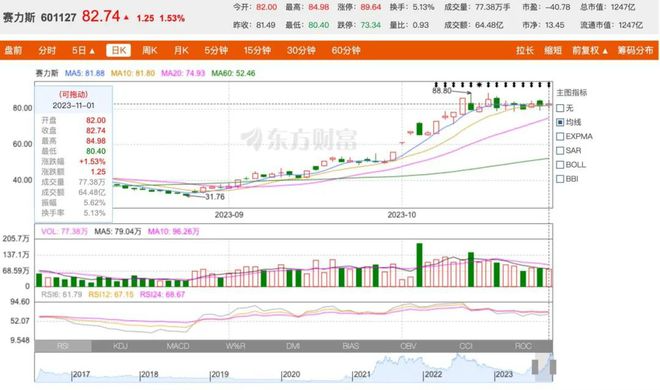Select the RSI indicator tab
660x390 pixels.
click(63, 346)
